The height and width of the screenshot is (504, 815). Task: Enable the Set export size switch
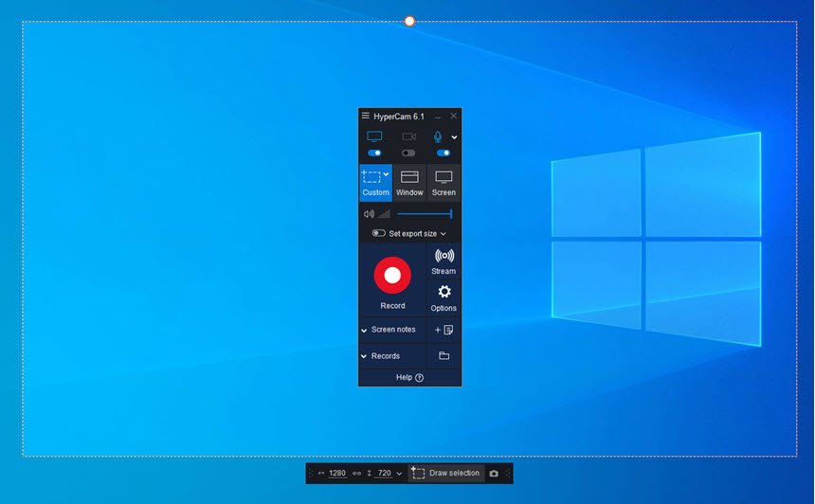pyautogui.click(x=378, y=233)
